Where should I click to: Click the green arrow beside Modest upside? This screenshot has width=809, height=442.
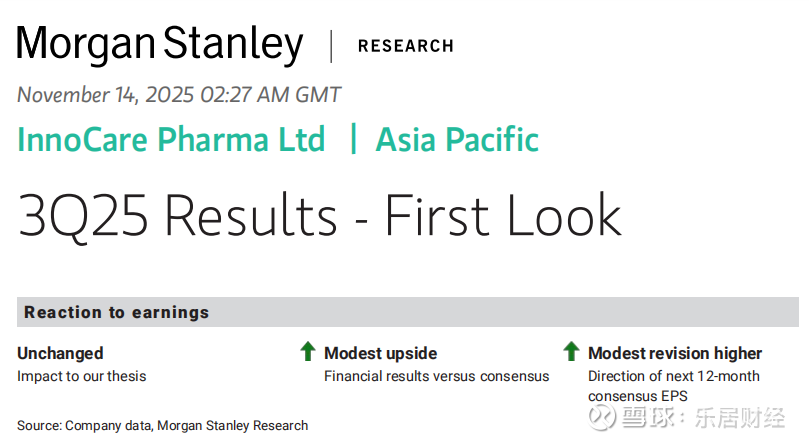308,352
